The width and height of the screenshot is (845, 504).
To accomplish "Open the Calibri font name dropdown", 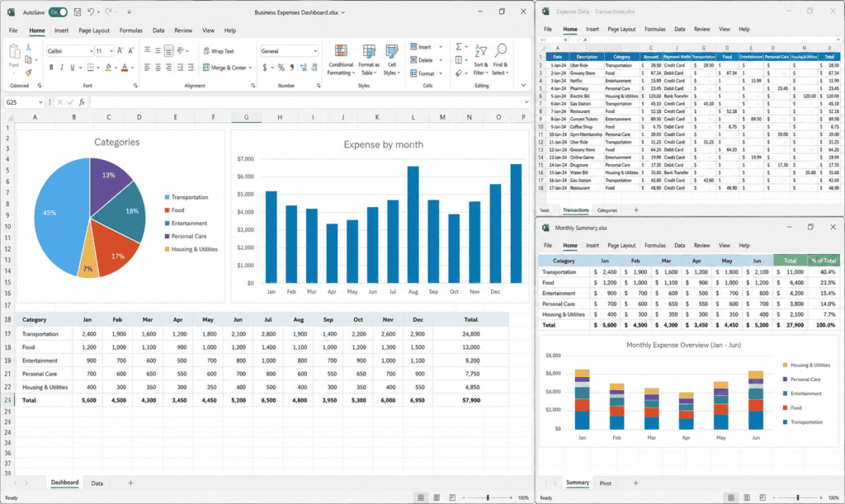I will (91, 51).
